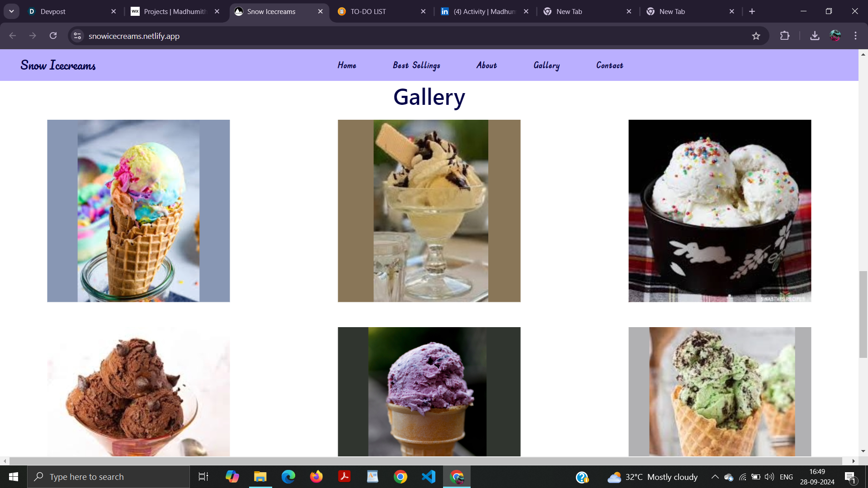The image size is (868, 488).
Task: Click the About link in navbar
Action: point(486,66)
